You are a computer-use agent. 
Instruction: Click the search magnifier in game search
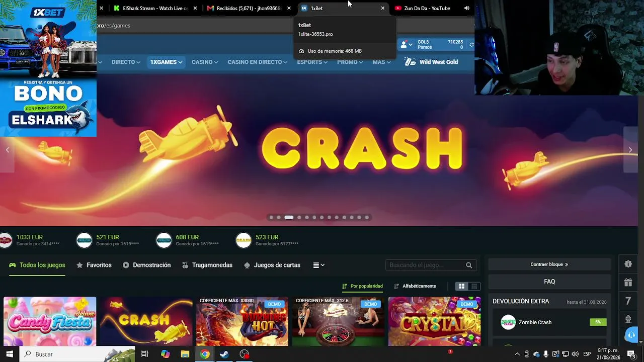tap(469, 265)
